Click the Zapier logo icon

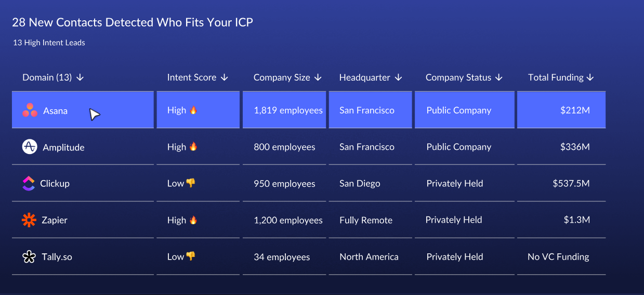(29, 220)
